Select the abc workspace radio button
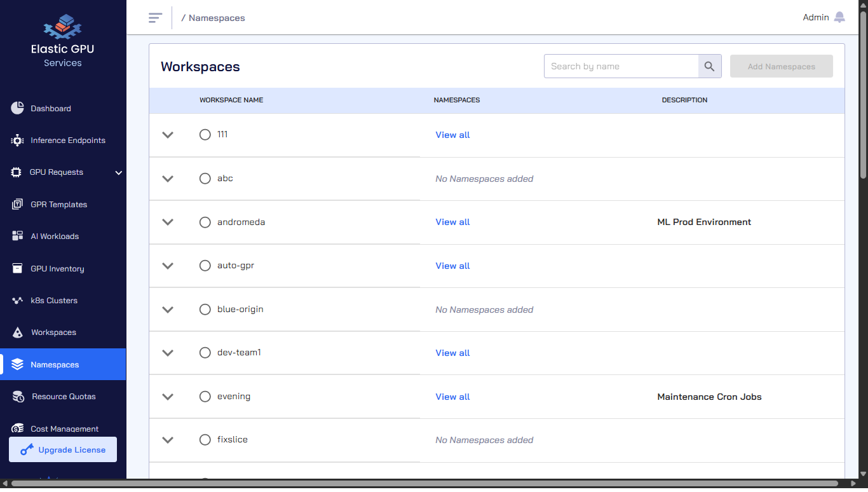 click(x=205, y=179)
